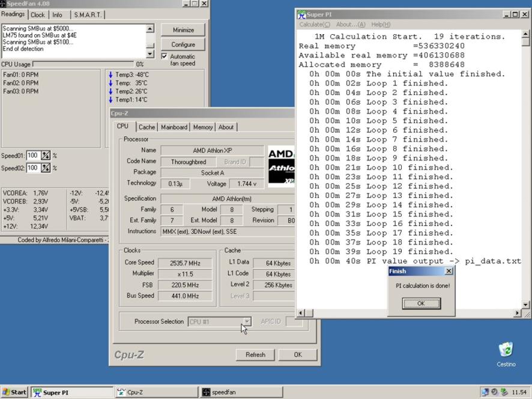Click the Super PI horizontal scroll-right arrow
The image size is (532, 399).
point(517,312)
